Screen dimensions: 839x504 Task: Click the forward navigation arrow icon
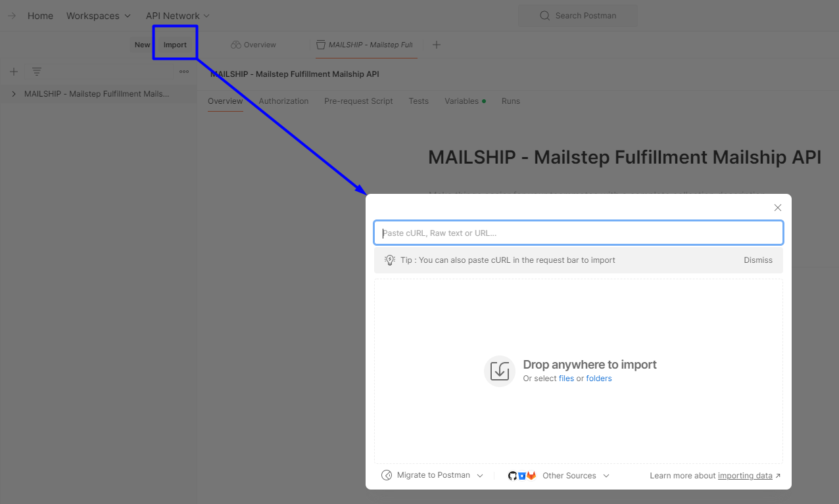[11, 16]
